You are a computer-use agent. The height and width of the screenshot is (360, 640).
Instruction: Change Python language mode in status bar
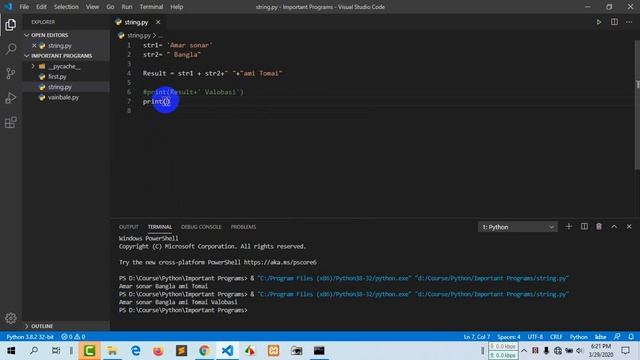pyautogui.click(x=578, y=337)
